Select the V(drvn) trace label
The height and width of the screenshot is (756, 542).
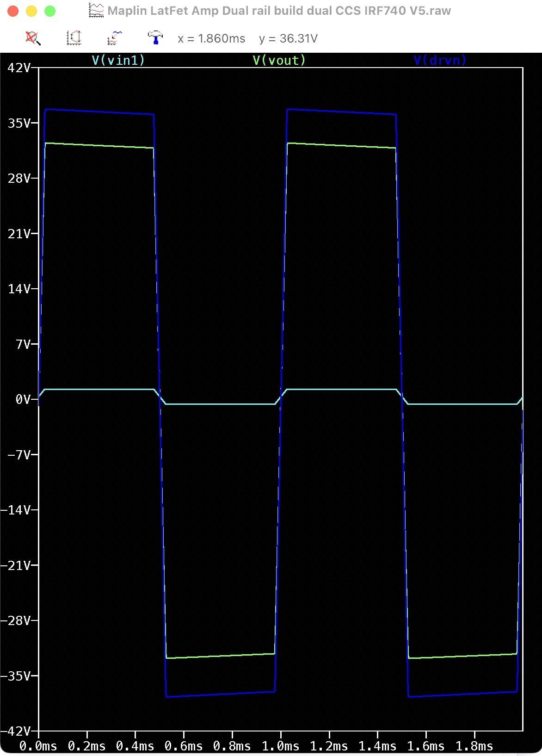pyautogui.click(x=440, y=60)
